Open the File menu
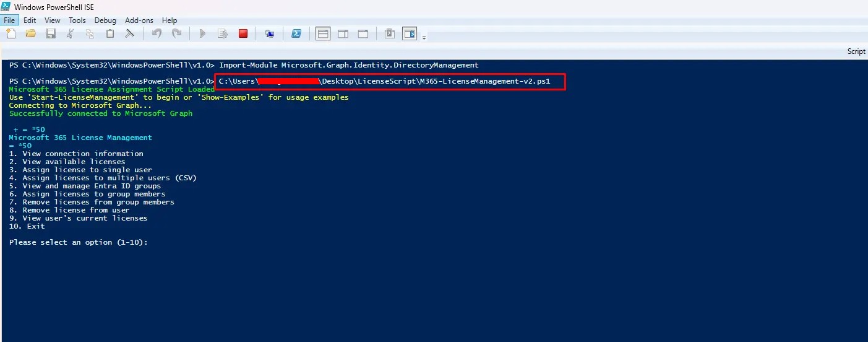This screenshot has width=868, height=342. (10, 20)
